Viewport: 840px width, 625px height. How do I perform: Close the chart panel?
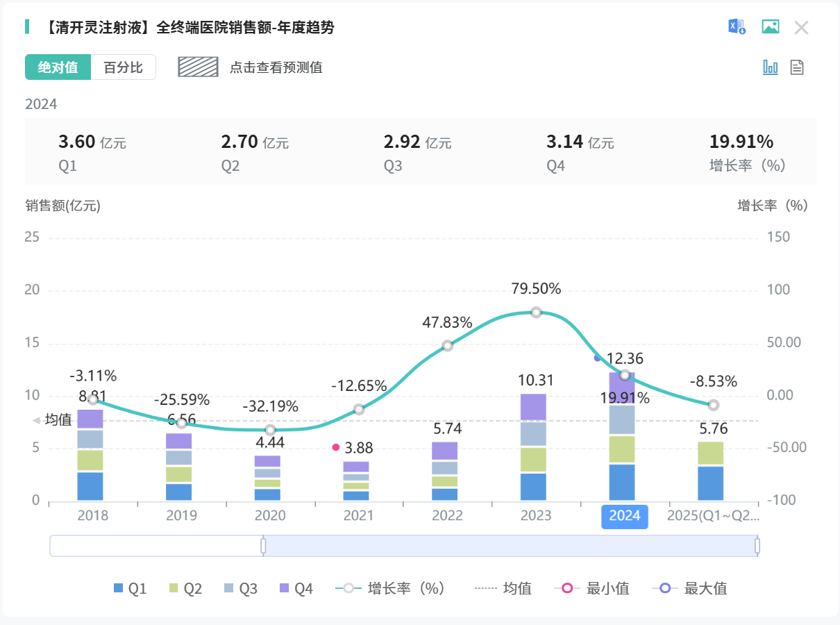point(802,28)
